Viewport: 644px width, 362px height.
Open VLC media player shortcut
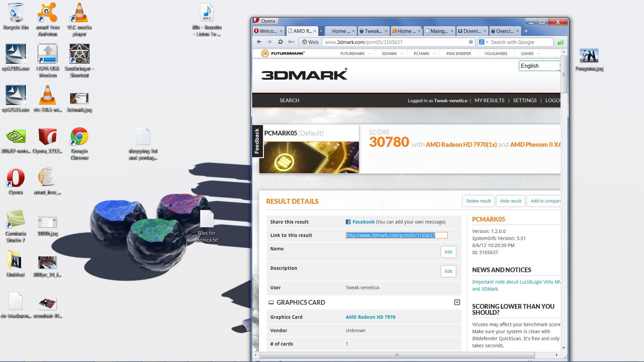pyautogui.click(x=79, y=19)
